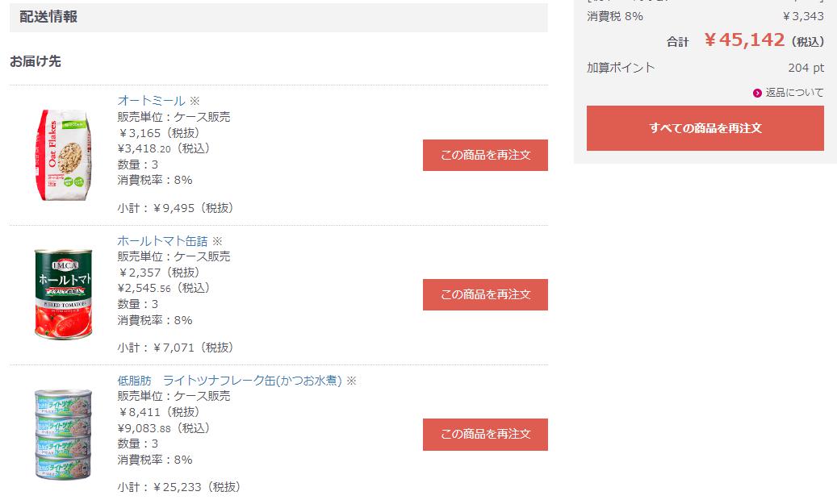
Task: Click the ※ mark next to ホールトマト缶詰
Action: (217, 241)
